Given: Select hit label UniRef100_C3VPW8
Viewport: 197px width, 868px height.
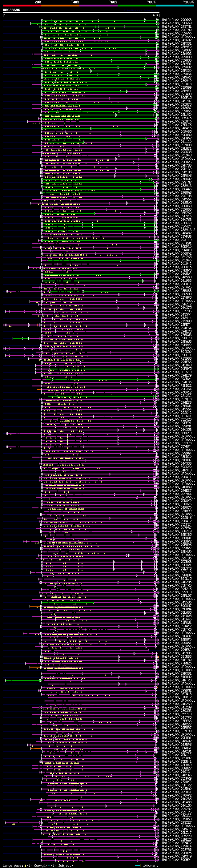Looking at the screenshot, I should pyautogui.click(x=176, y=236).
